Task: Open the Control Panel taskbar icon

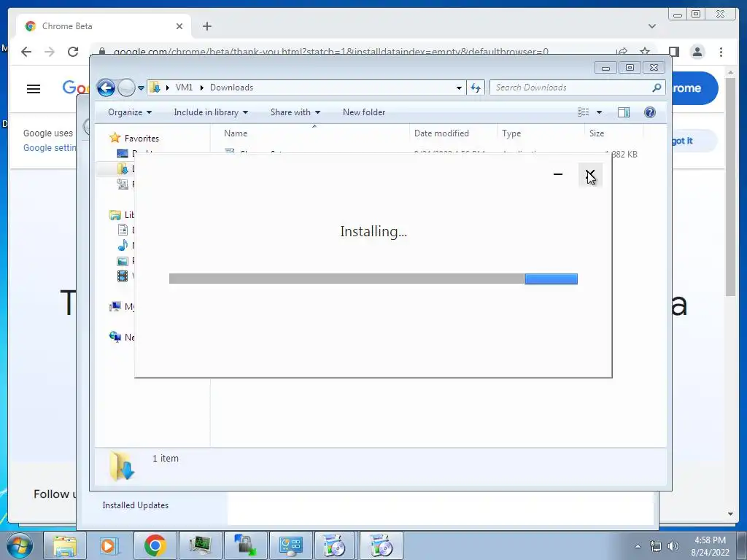Action: [x=290, y=545]
